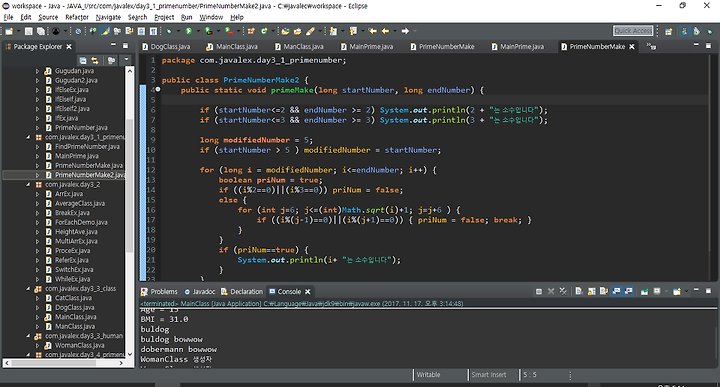Viewport: 720px width, 387px height.
Task: Toggle Block Selection Mode toolbar icon
Action: coord(140,31)
